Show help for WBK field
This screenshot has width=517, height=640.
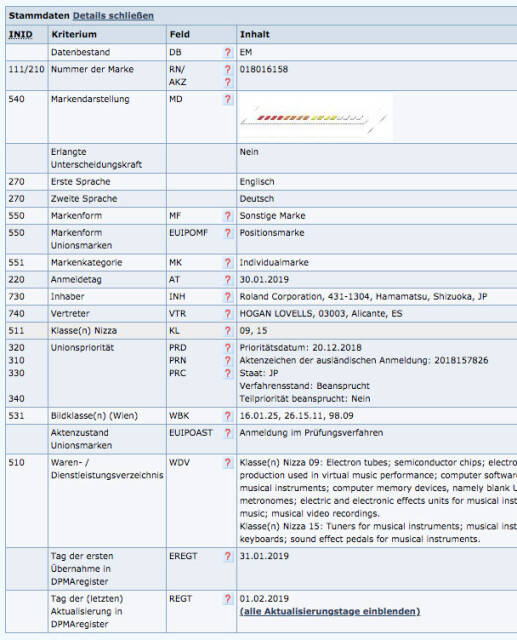(x=228, y=416)
